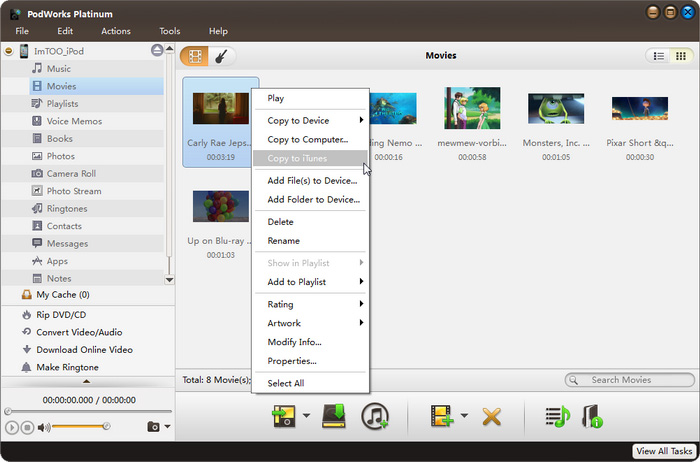
Task: Switch to the video/film view toggle
Action: click(x=195, y=56)
